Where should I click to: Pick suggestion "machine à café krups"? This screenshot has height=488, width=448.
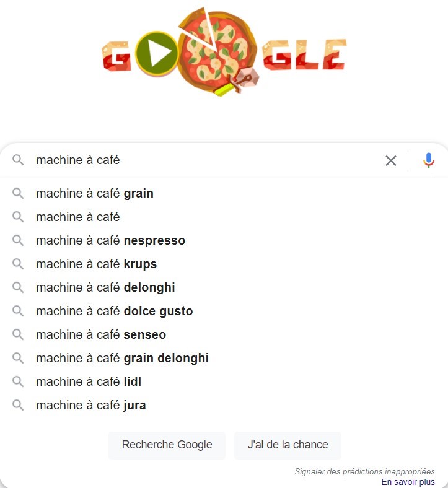click(x=96, y=264)
